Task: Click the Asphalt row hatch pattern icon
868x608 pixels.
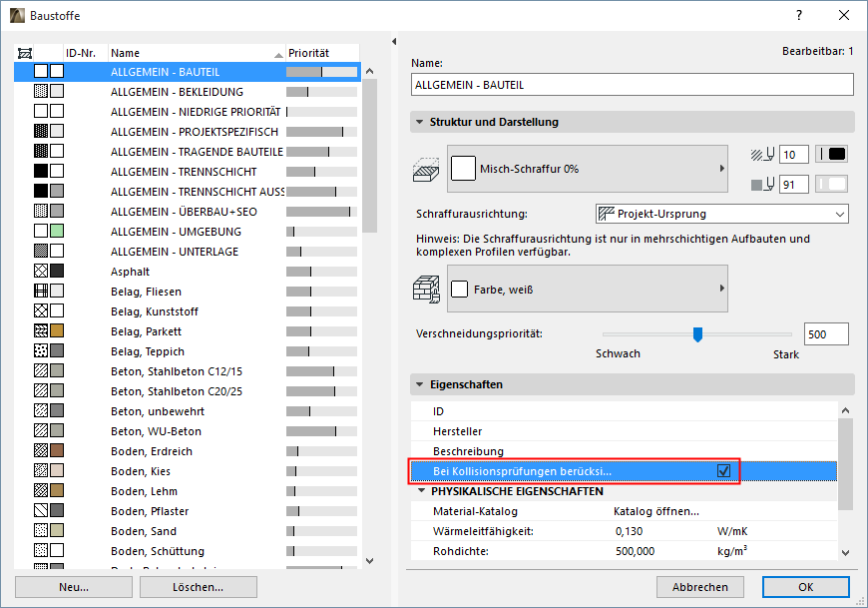Action: (x=41, y=271)
